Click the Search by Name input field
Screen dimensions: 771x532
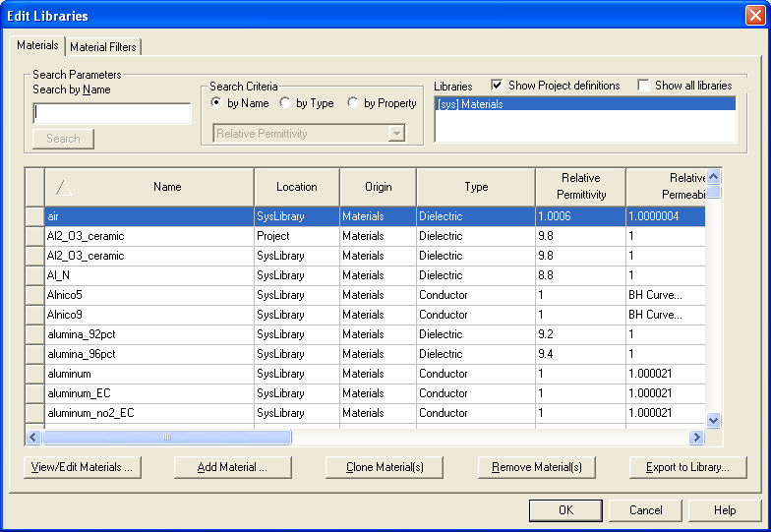pos(112,114)
